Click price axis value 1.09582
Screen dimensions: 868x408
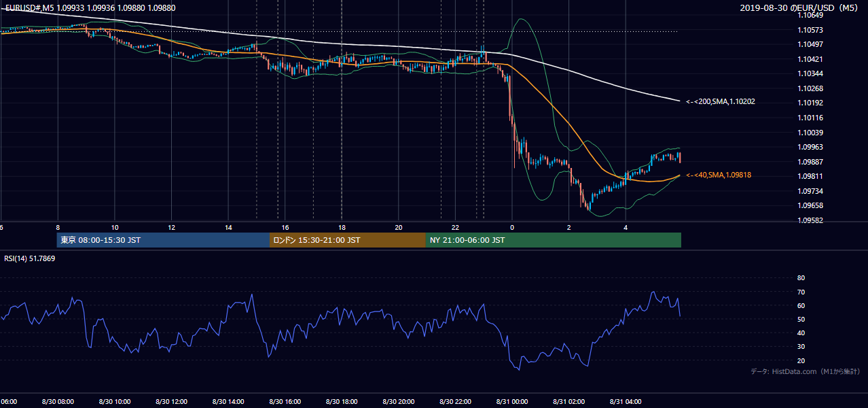point(810,220)
